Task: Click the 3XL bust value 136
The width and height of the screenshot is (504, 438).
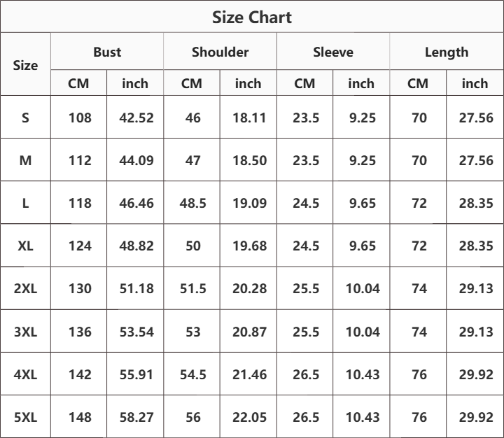Action: point(80,332)
